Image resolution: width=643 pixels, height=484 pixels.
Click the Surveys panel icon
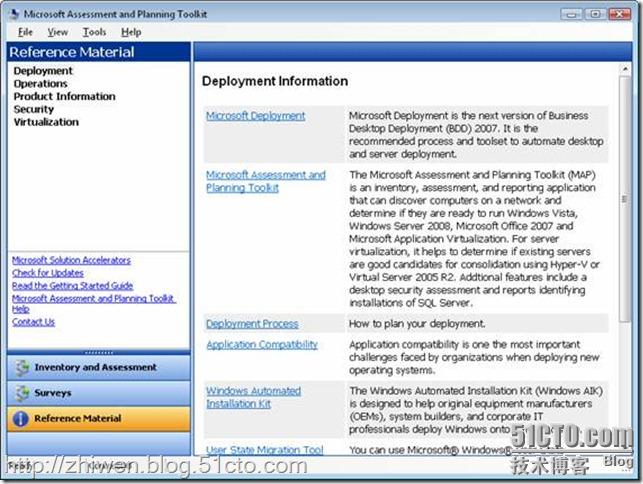(x=22, y=393)
